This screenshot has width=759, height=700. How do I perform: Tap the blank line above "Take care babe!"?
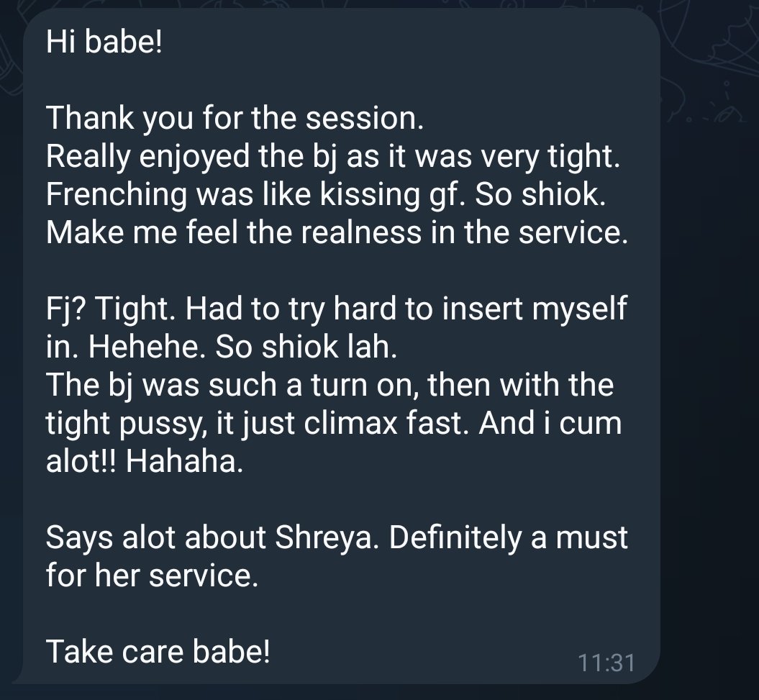pyautogui.click(x=339, y=614)
